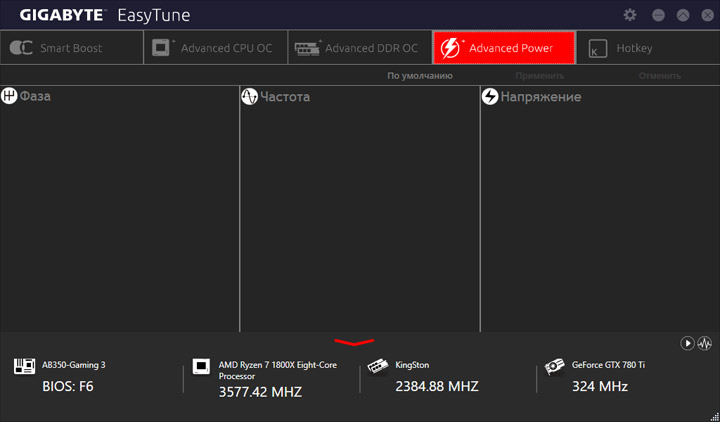The image size is (720, 422).
Task: Click the 324 MHz GPU frequency value
Action: pos(600,386)
